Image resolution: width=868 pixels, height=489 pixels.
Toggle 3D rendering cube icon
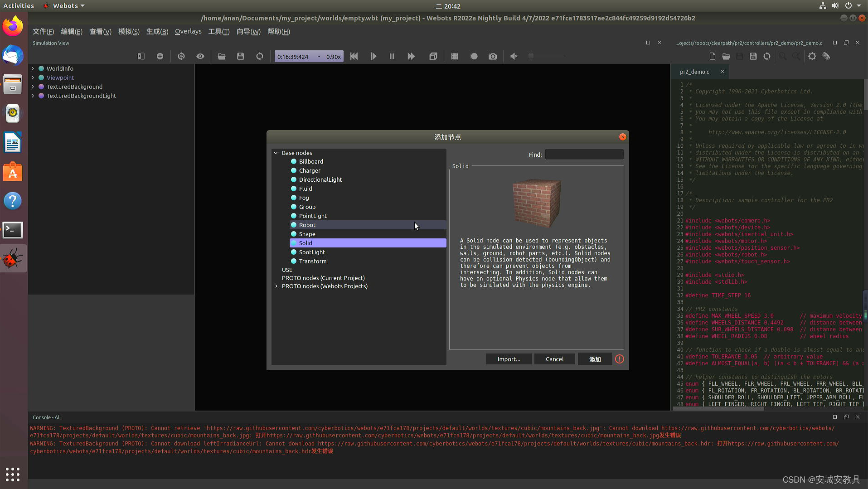click(433, 56)
